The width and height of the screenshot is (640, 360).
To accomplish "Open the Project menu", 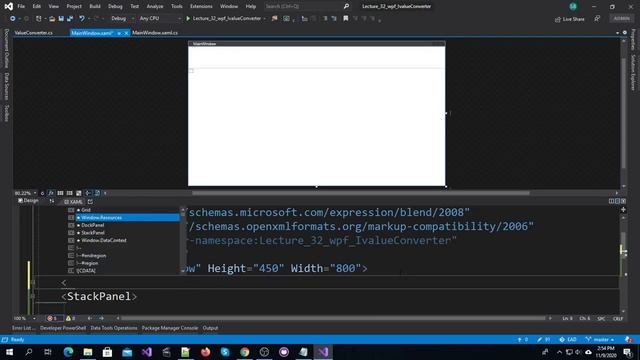I will tap(74, 7).
